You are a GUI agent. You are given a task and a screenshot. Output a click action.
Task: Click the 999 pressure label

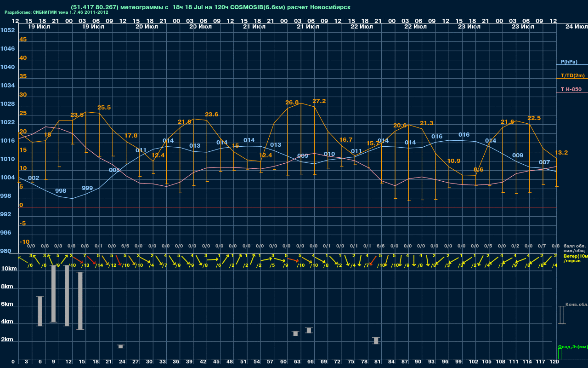(x=87, y=188)
